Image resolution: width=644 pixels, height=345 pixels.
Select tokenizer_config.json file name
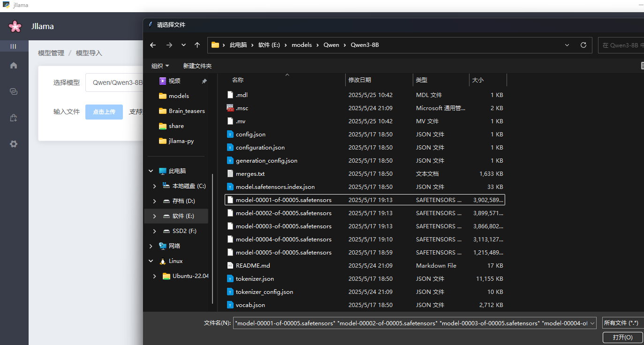coord(265,292)
